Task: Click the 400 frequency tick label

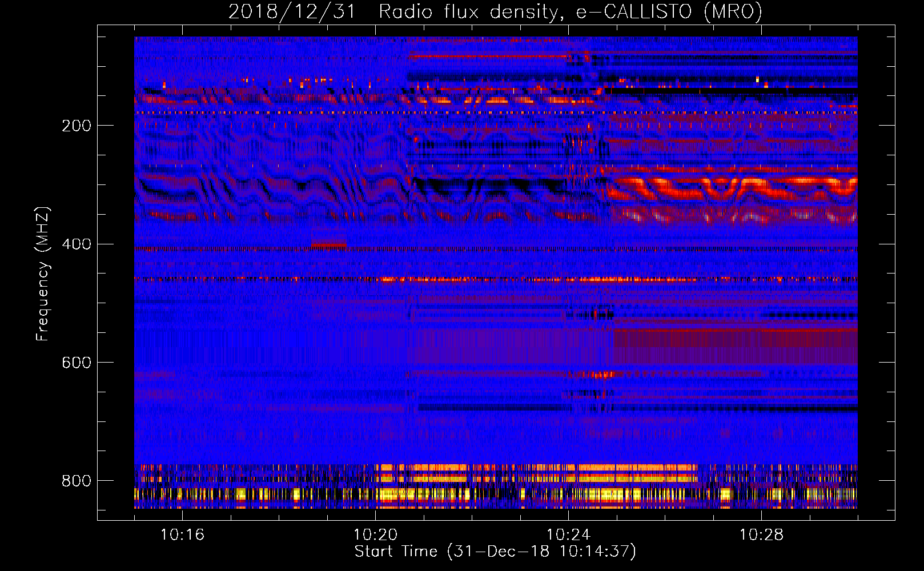Action: [x=77, y=244]
